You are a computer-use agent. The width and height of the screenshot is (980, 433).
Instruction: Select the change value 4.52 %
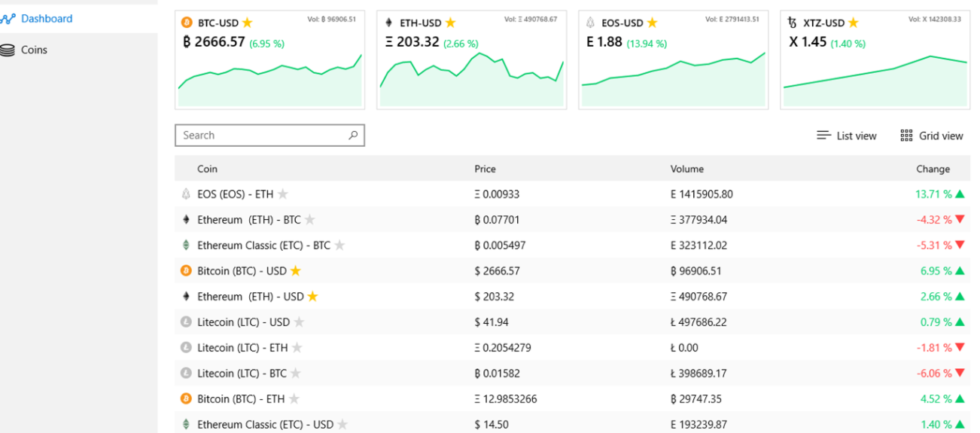coord(936,399)
